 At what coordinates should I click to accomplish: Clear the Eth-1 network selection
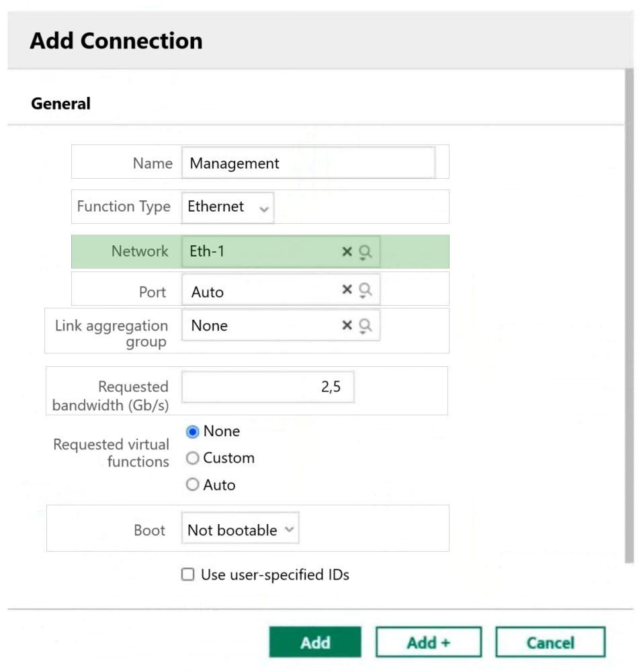pyautogui.click(x=347, y=251)
